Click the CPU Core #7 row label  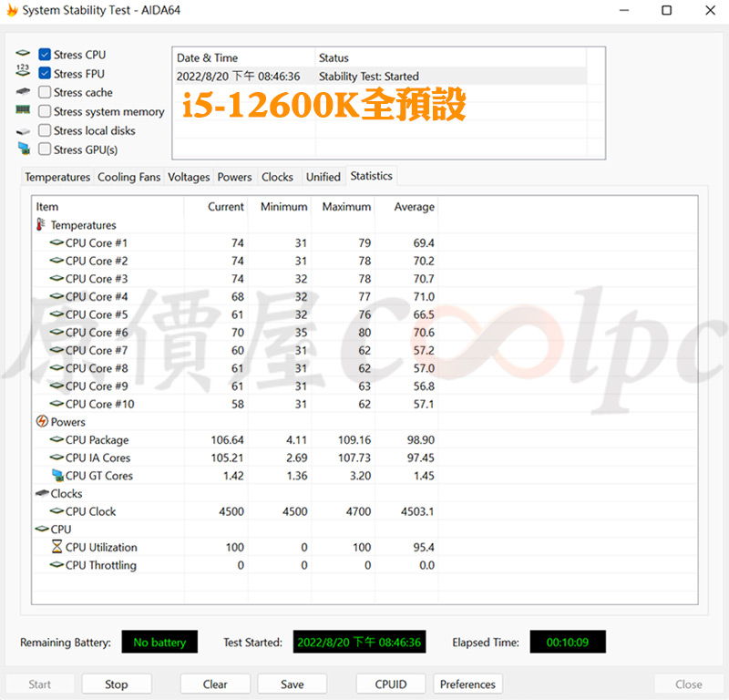click(x=97, y=350)
